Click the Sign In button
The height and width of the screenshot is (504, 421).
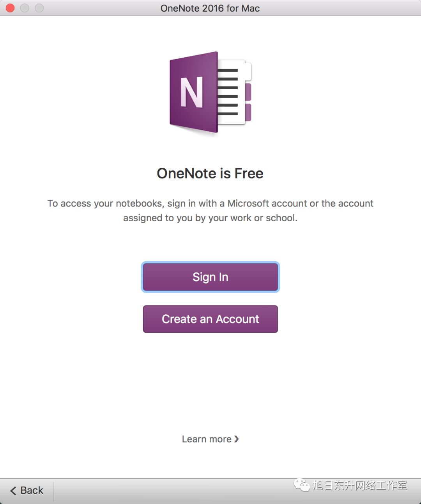click(210, 277)
